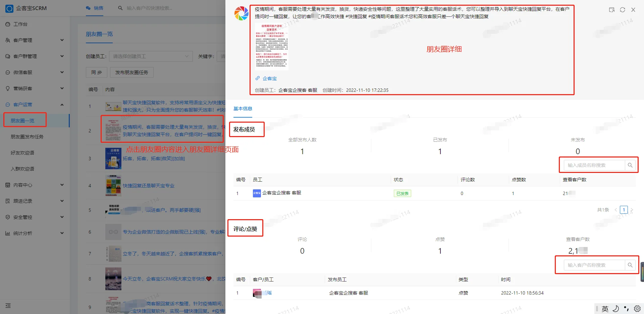Image resolution: width=644 pixels, height=314 pixels.
Task: Click the 微信客服 sidebar icon
Action: (x=8, y=72)
